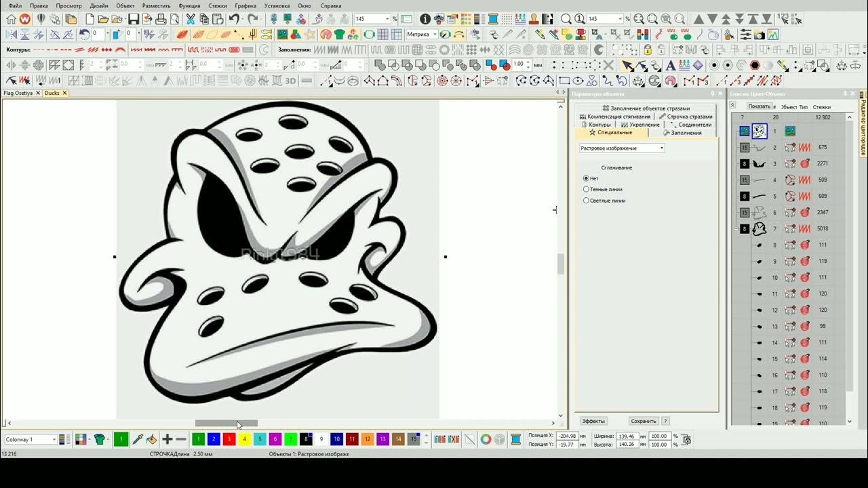Print the design via printer icon
The height and width of the screenshot is (488, 868).
[162, 19]
